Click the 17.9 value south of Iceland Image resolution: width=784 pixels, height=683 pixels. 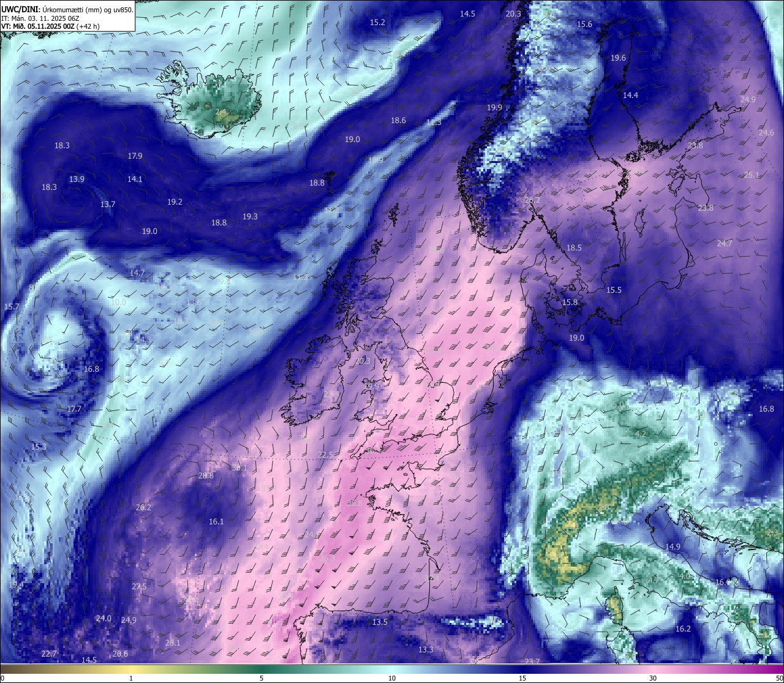[135, 156]
